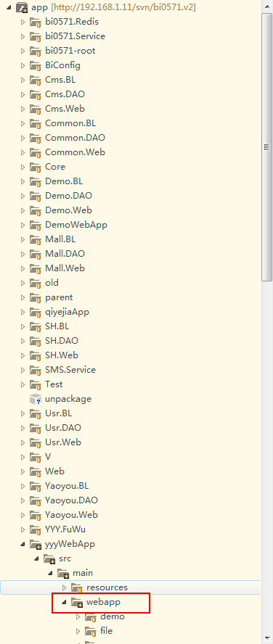Collapse the yyyWebApp tree node
273x644 pixels.
[x=23, y=544]
